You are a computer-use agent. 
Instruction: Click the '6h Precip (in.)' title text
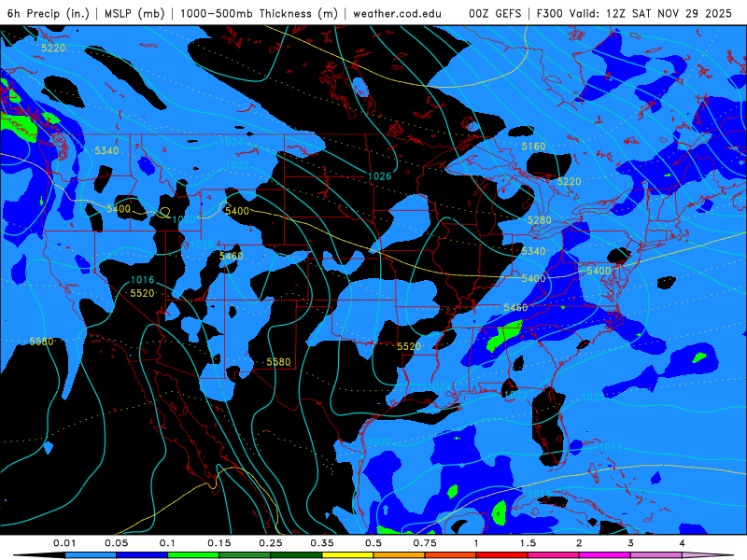(x=49, y=13)
